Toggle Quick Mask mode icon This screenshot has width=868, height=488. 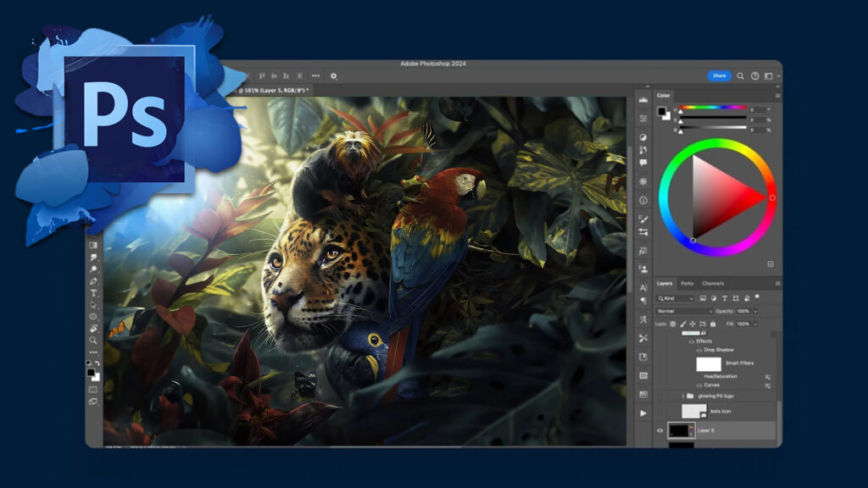[x=93, y=390]
